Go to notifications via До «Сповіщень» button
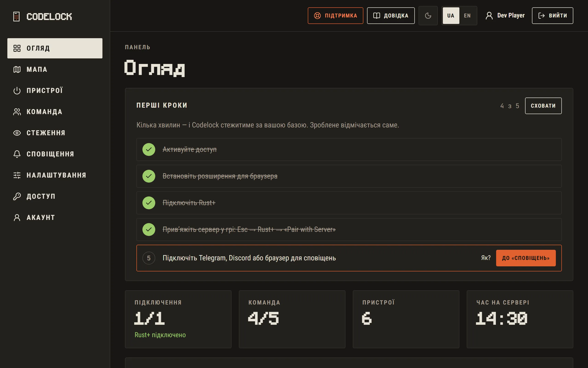 click(x=526, y=258)
